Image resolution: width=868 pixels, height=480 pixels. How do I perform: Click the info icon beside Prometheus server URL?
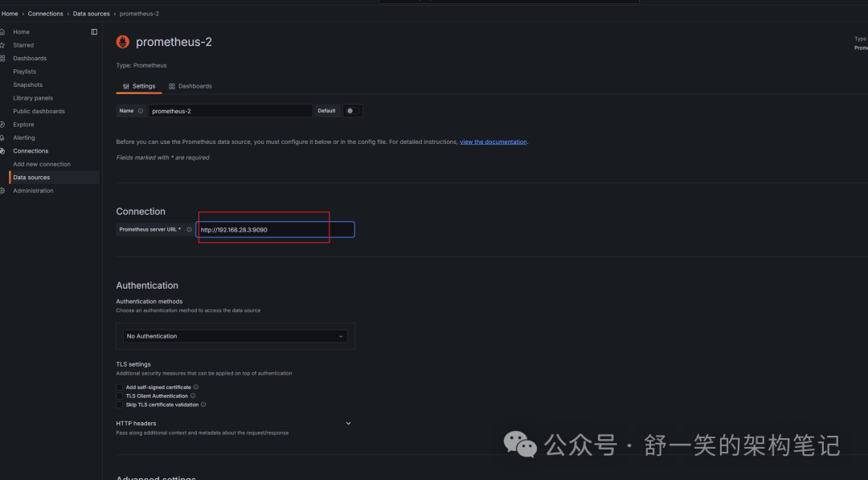pyautogui.click(x=190, y=229)
